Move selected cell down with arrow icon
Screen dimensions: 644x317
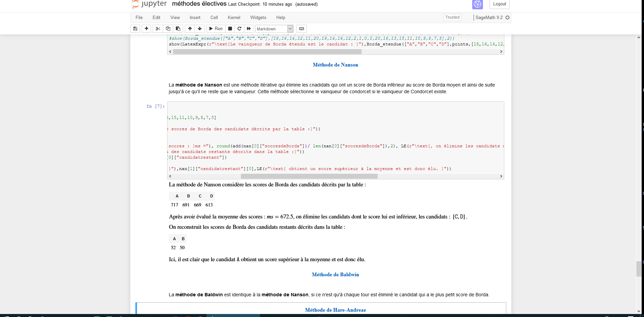point(200,29)
